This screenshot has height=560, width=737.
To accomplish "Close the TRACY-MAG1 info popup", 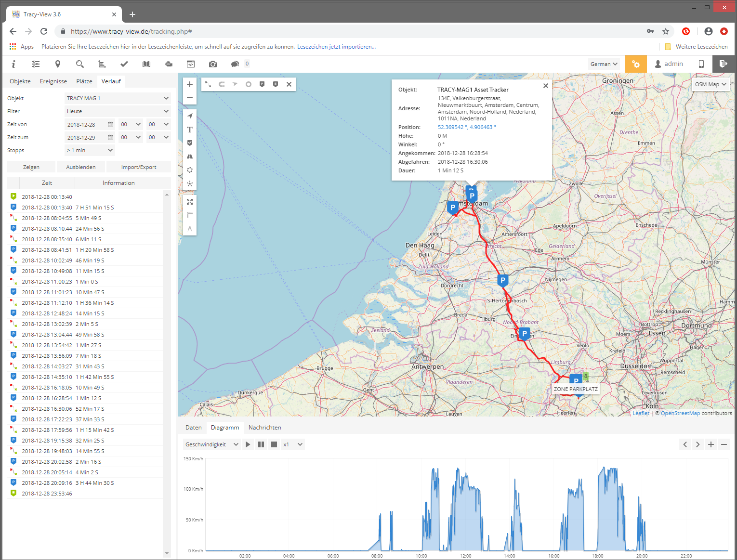I will pyautogui.click(x=546, y=86).
